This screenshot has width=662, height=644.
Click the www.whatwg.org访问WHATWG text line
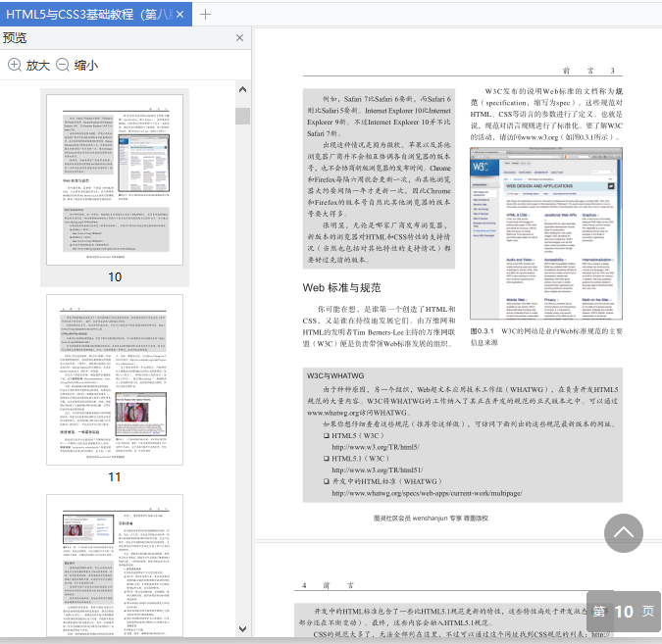pos(359,413)
